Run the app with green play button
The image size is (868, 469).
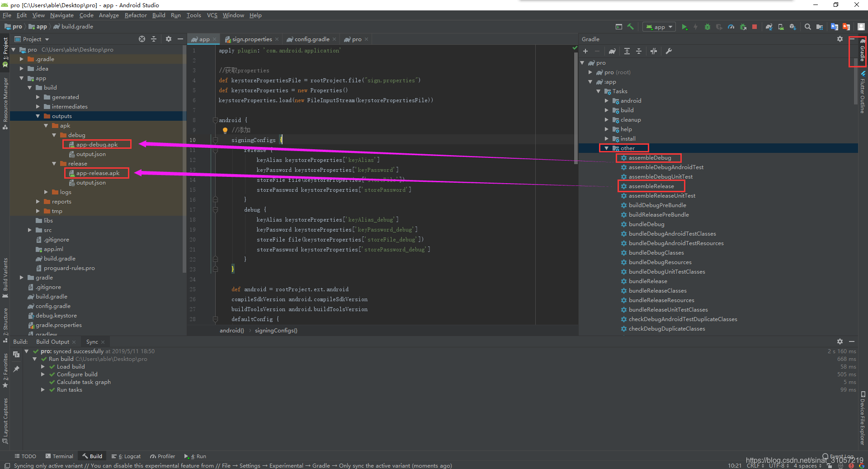(684, 27)
